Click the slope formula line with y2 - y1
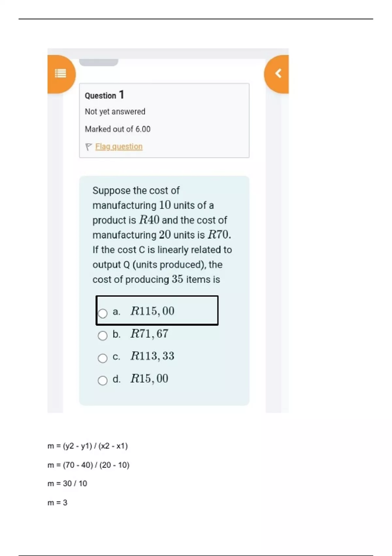This screenshot has height=556, width=392. 88,446
